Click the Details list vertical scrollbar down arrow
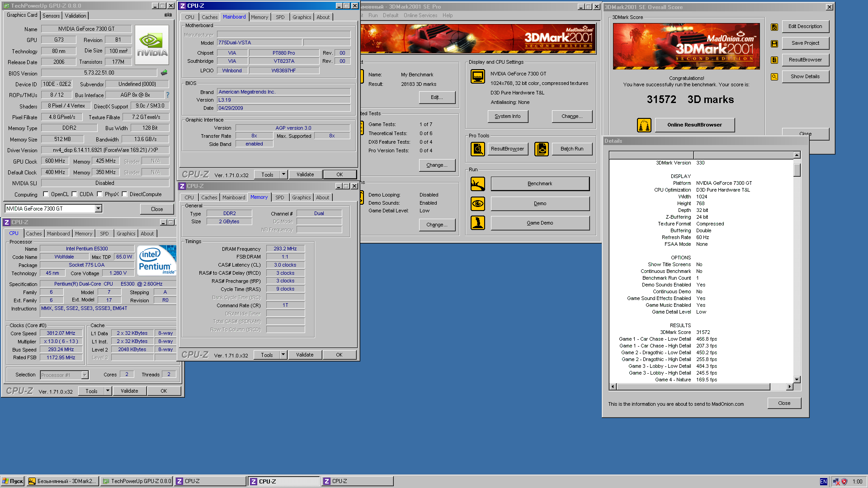 click(x=797, y=380)
